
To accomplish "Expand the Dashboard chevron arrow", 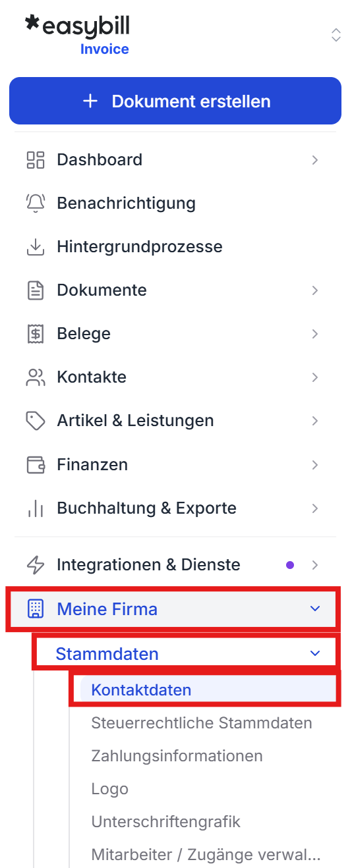I will coord(315,160).
